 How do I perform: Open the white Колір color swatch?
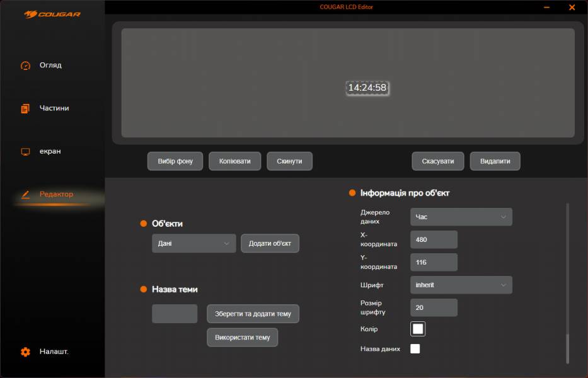tap(418, 329)
